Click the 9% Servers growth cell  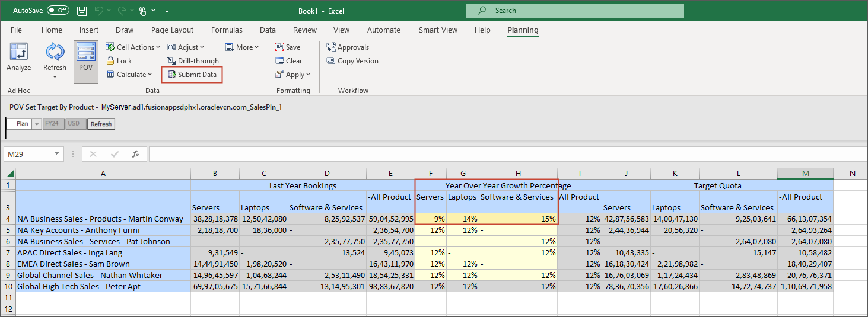[x=431, y=219]
